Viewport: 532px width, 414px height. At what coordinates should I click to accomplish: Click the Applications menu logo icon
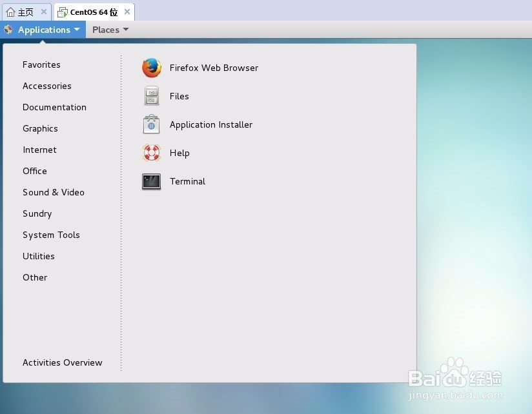pyautogui.click(x=8, y=30)
